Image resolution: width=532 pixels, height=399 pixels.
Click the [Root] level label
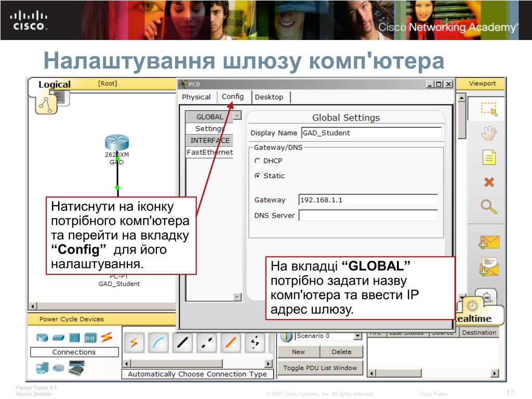coord(108,84)
